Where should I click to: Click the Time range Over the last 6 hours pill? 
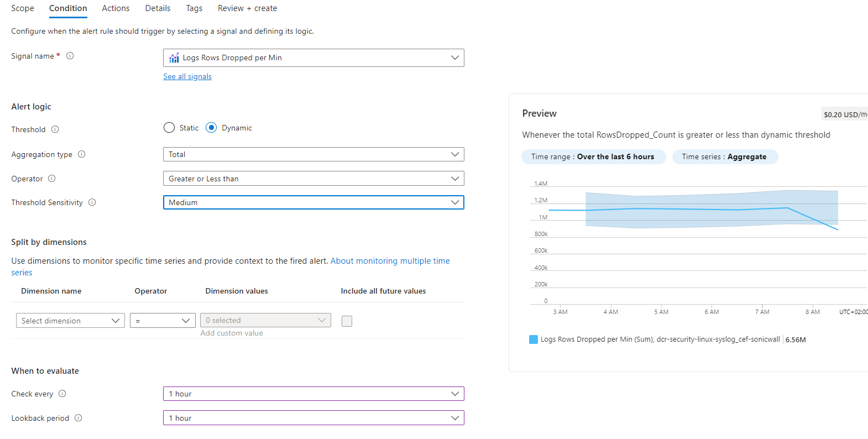click(x=593, y=157)
